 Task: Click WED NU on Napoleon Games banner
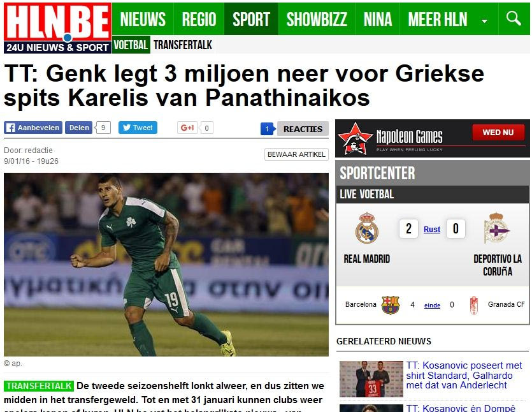pyautogui.click(x=498, y=133)
